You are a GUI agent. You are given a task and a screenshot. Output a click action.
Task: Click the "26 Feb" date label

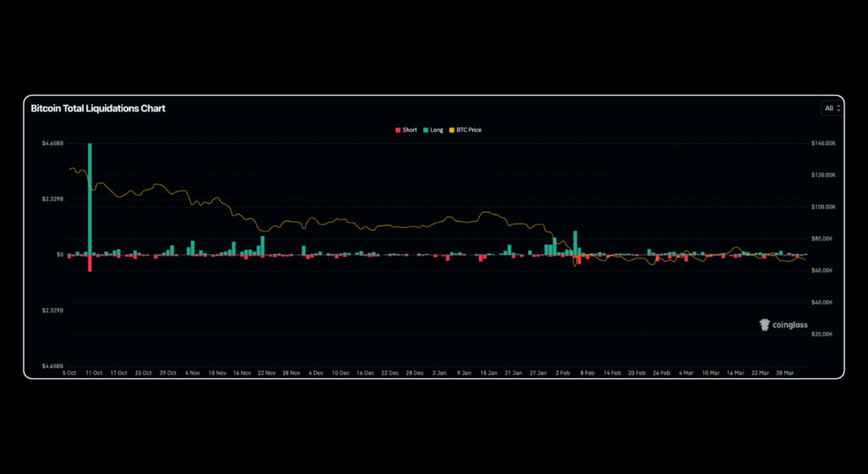coord(661,373)
